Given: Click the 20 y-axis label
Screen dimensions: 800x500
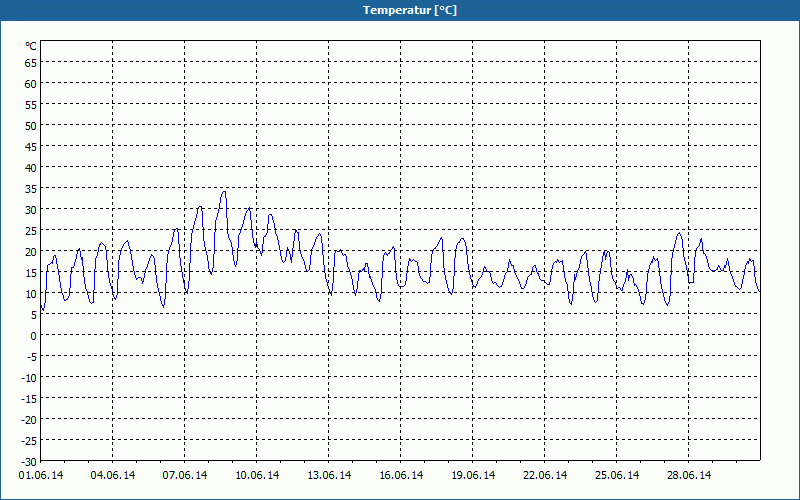Looking at the screenshot, I should click(31, 252).
